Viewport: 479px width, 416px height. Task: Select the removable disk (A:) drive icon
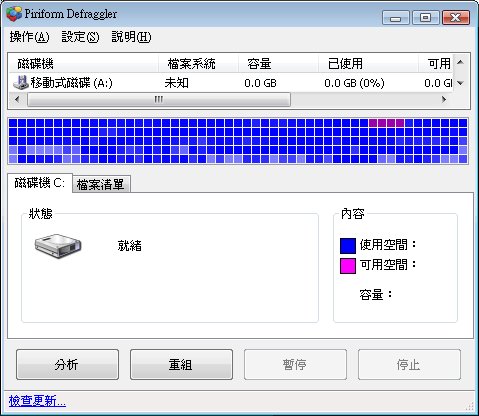click(21, 82)
